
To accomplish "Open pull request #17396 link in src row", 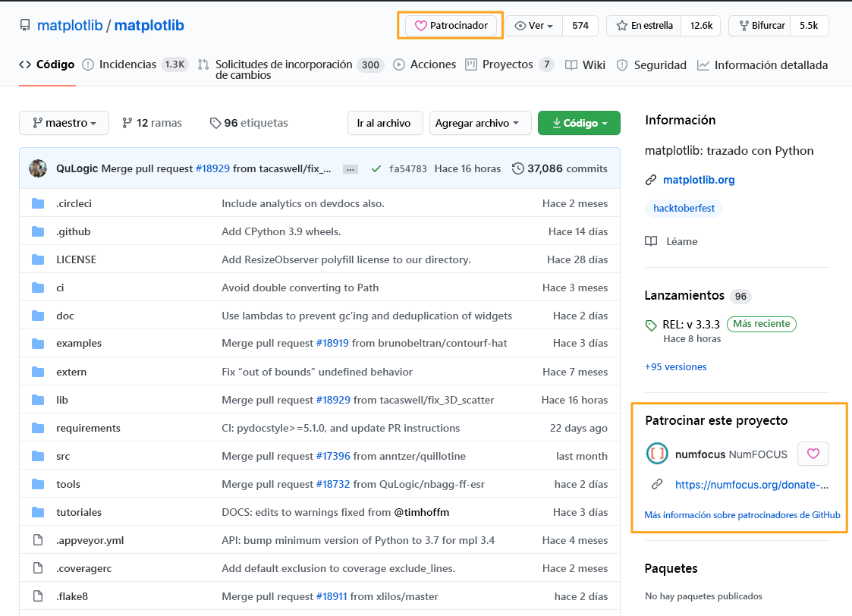I will point(333,456).
